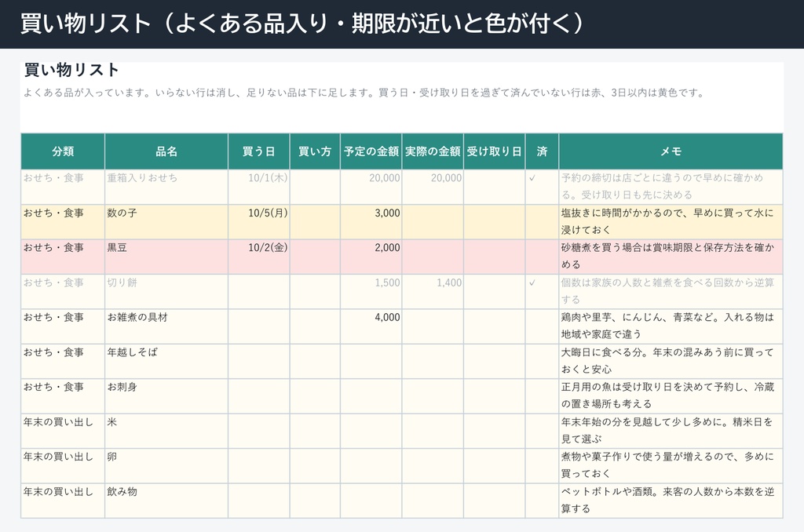
Task: Mark お雑煮の具材 row as 済
Action: (542, 326)
